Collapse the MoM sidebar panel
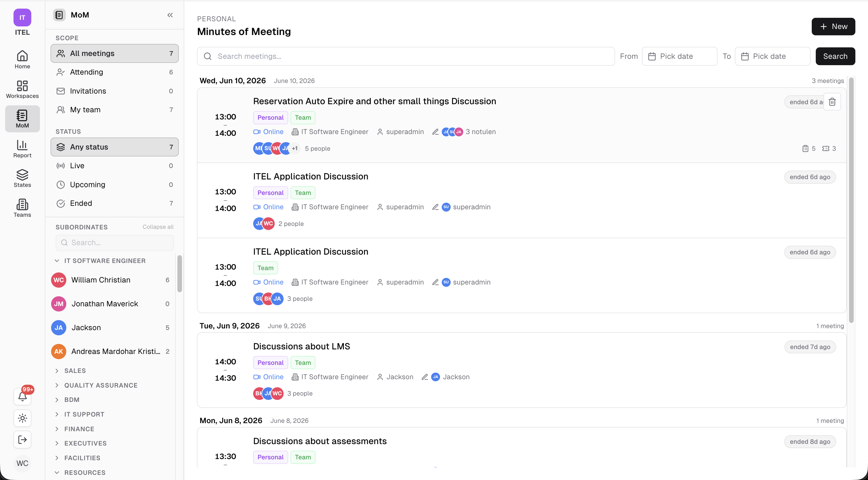The height and width of the screenshot is (480, 868). pyautogui.click(x=170, y=15)
